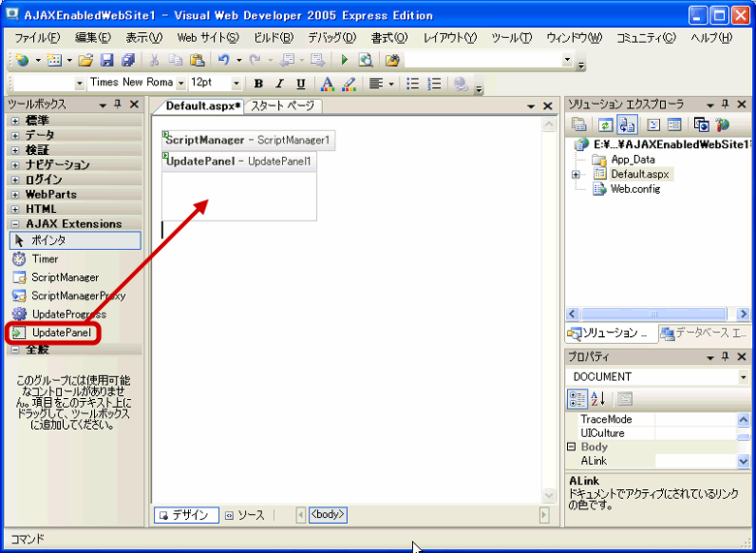Expand the WebParts toolbox group
The width and height of the screenshot is (756, 553).
[x=16, y=195]
